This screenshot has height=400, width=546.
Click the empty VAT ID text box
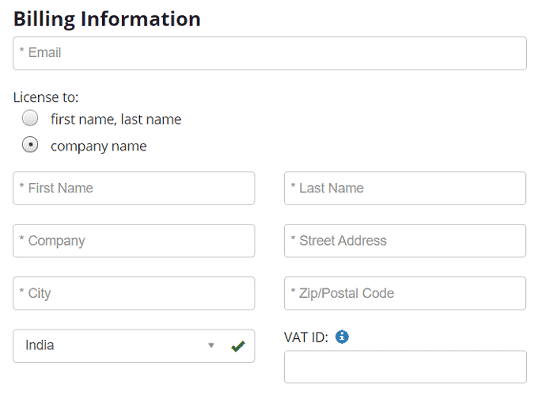pos(405,367)
